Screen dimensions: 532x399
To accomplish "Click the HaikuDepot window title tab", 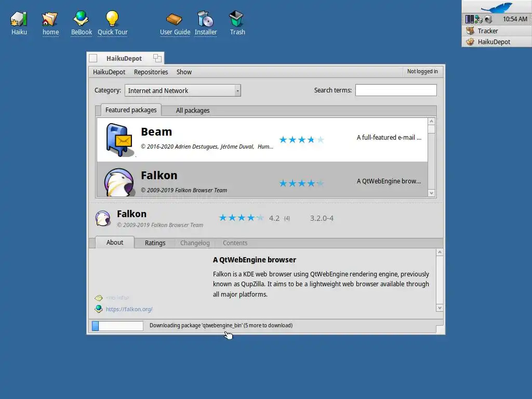I will 124,58.
